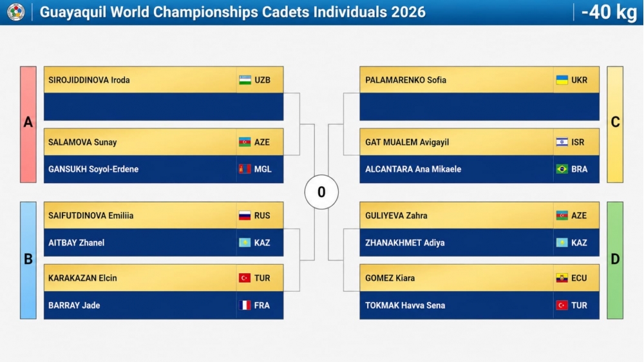The height and width of the screenshot is (362, 644).
Task: Click the Brazil flag beside BRA
Action: pos(562,169)
